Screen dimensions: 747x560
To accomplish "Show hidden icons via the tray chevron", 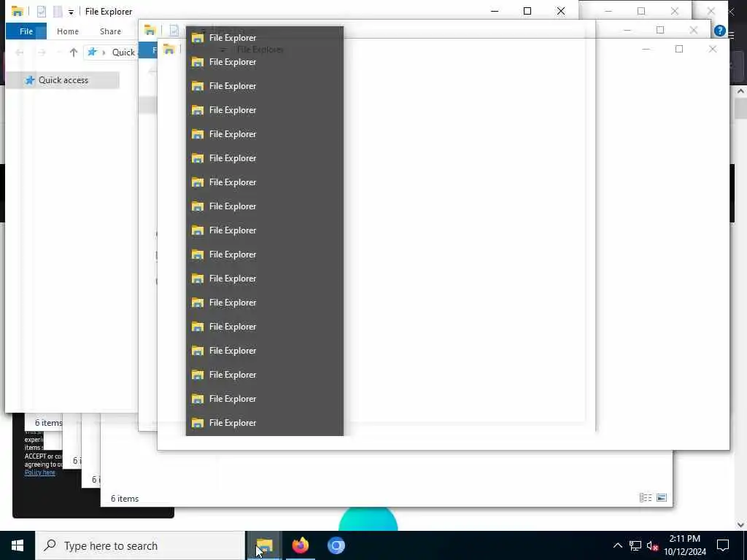I will click(x=617, y=545).
